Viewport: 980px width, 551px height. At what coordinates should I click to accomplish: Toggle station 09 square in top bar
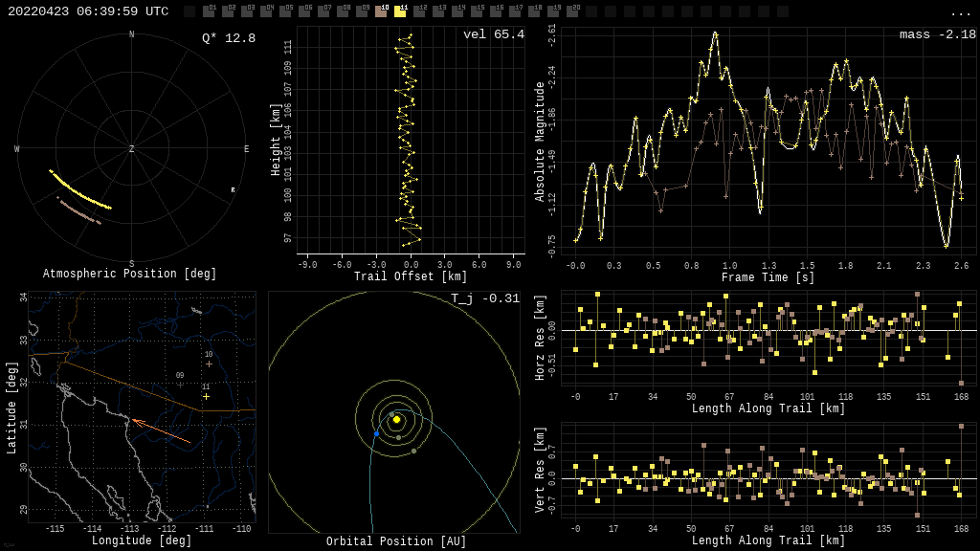tap(362, 11)
